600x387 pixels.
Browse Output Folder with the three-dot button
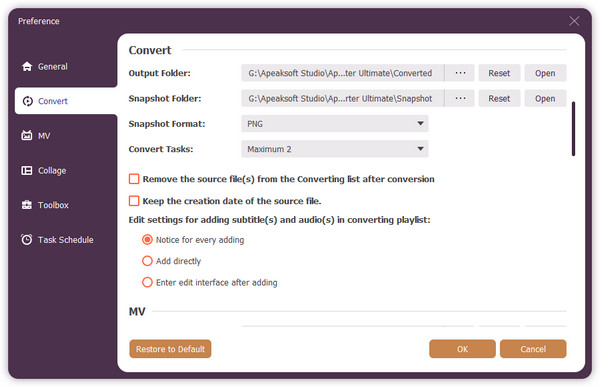tap(460, 73)
